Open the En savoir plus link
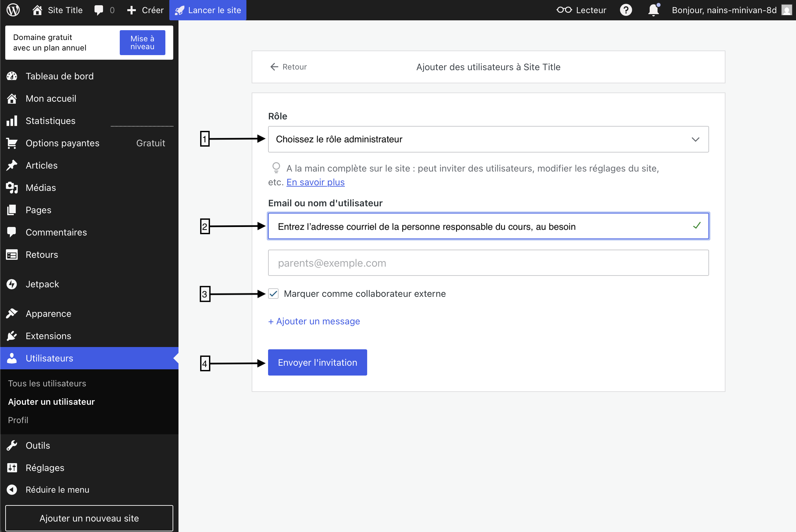This screenshot has height=532, width=796. point(315,182)
